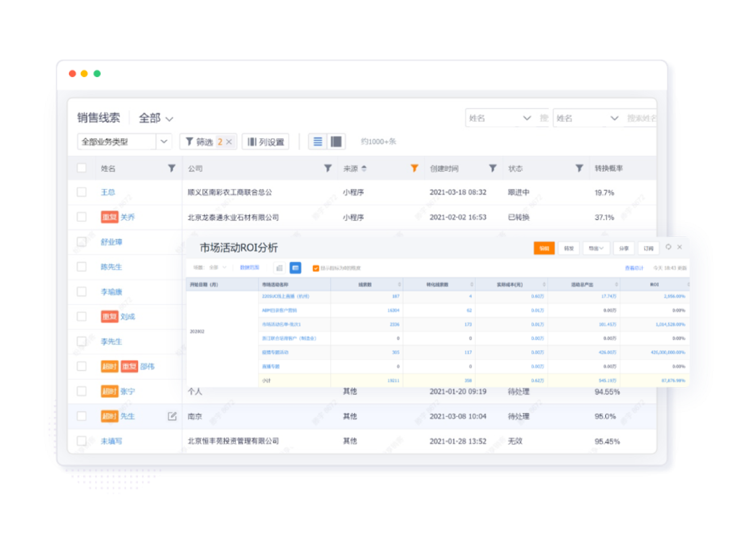Uncheck the orange checkbox in ROI analysis toolbar

click(316, 268)
